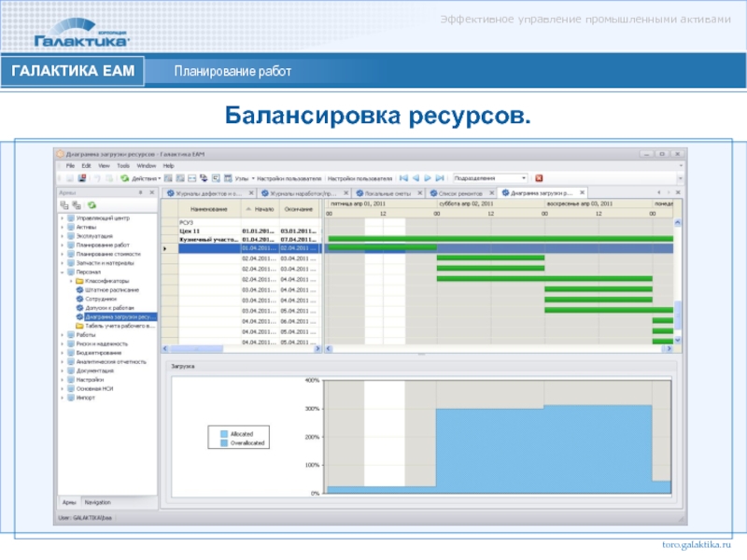Open Сотрудники in the tree
Viewport: 747px width, 560px height.
(x=102, y=299)
